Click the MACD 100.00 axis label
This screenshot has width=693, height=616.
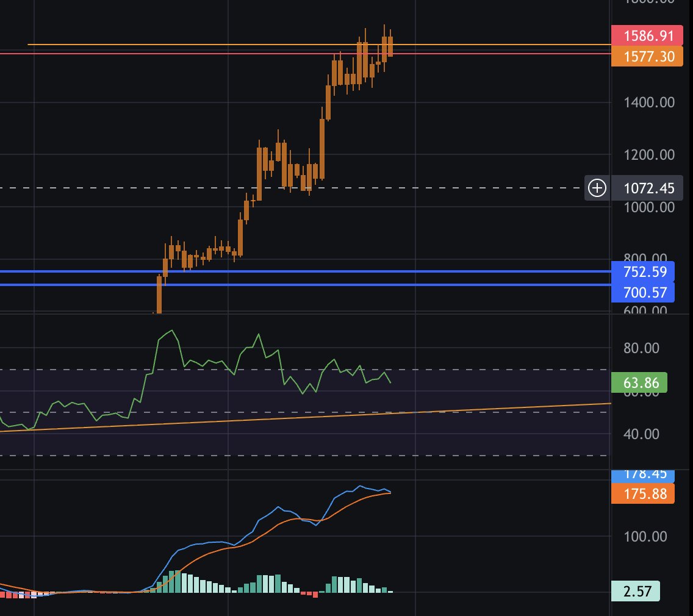645,537
